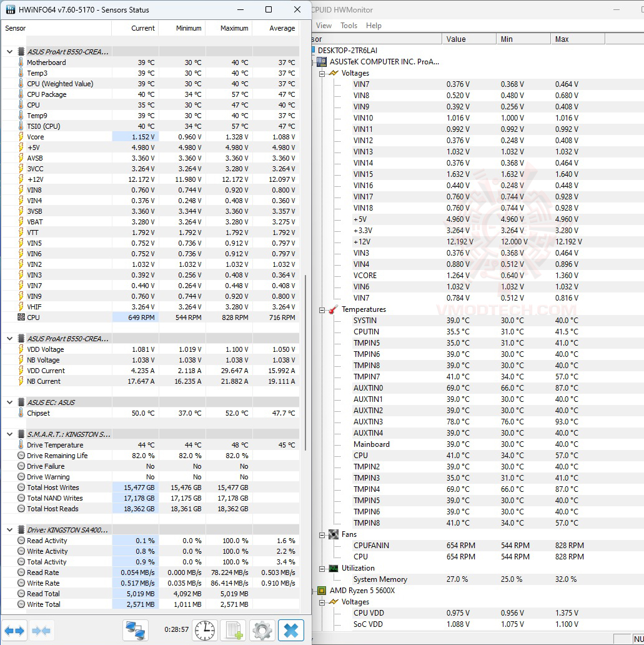Click the HWiNFO shrink arrows toolbar button
Viewport: 644px width, 645px height.
pyautogui.click(x=41, y=630)
